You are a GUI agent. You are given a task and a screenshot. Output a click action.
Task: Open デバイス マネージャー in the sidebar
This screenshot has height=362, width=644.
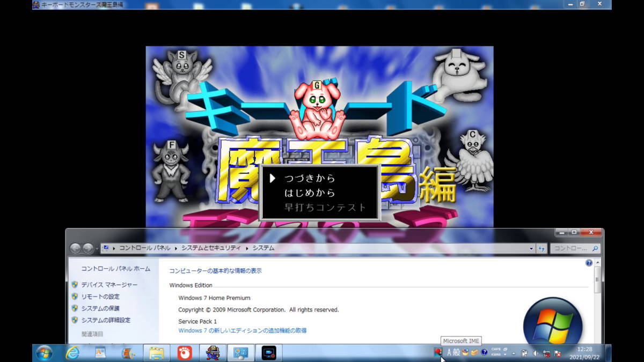coord(109,285)
